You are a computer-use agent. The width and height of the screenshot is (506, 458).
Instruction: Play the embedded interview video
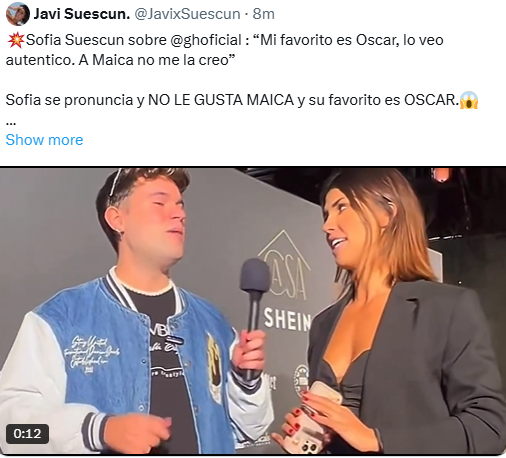coord(253,310)
